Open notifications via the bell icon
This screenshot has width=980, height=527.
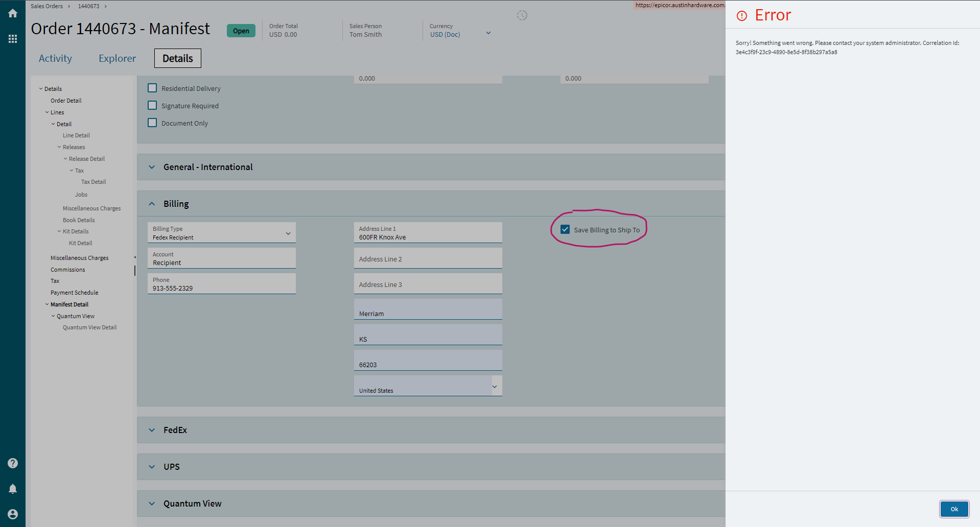click(x=12, y=488)
